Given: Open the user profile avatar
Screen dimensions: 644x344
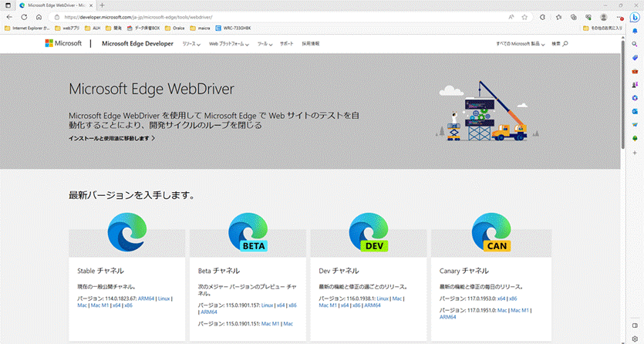Looking at the screenshot, I should coord(604,17).
